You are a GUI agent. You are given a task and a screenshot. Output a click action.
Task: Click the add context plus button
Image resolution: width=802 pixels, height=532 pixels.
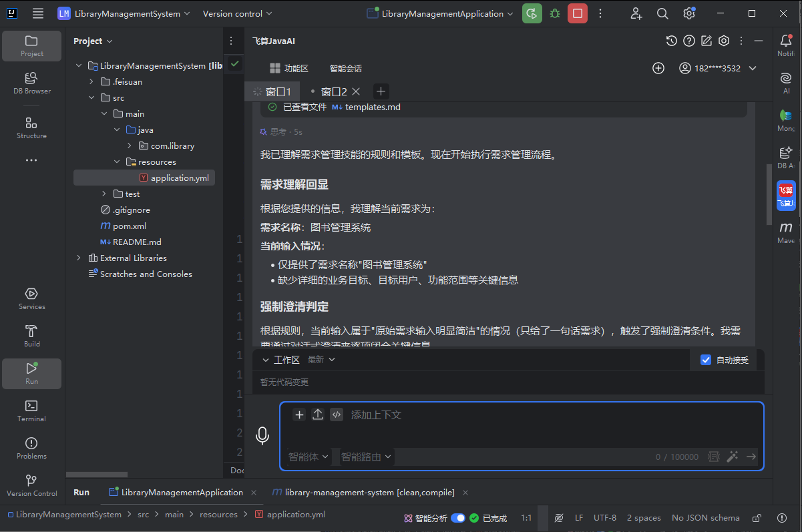(x=299, y=415)
